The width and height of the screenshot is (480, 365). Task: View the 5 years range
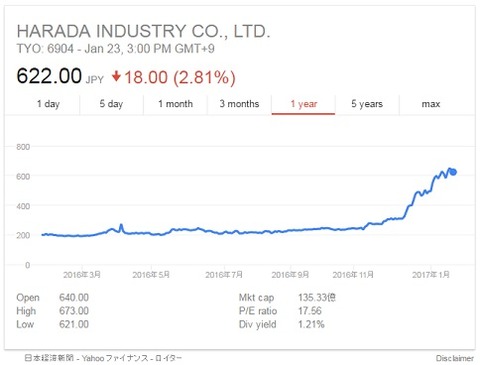pos(367,104)
